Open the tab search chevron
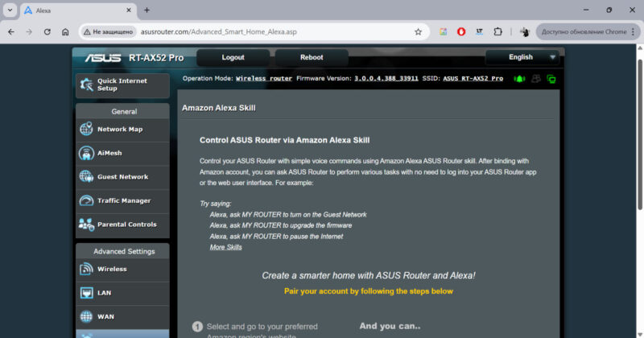Image resolution: width=644 pixels, height=338 pixels. point(10,10)
